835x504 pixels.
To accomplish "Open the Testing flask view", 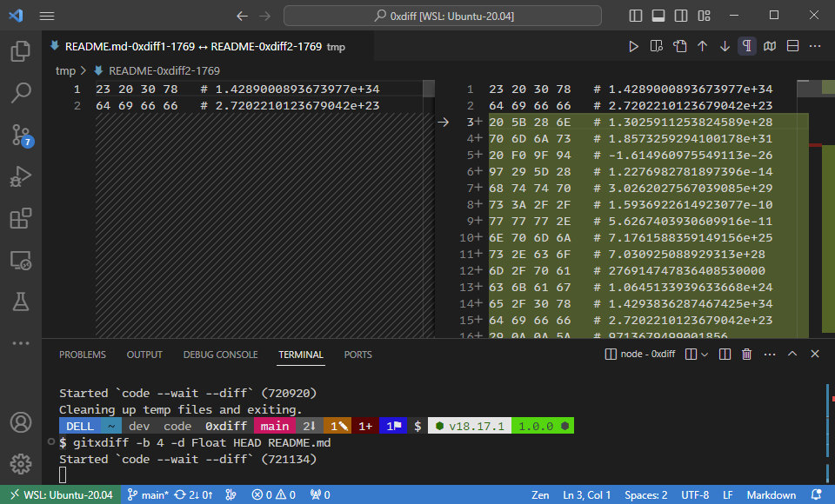I will pyautogui.click(x=21, y=302).
